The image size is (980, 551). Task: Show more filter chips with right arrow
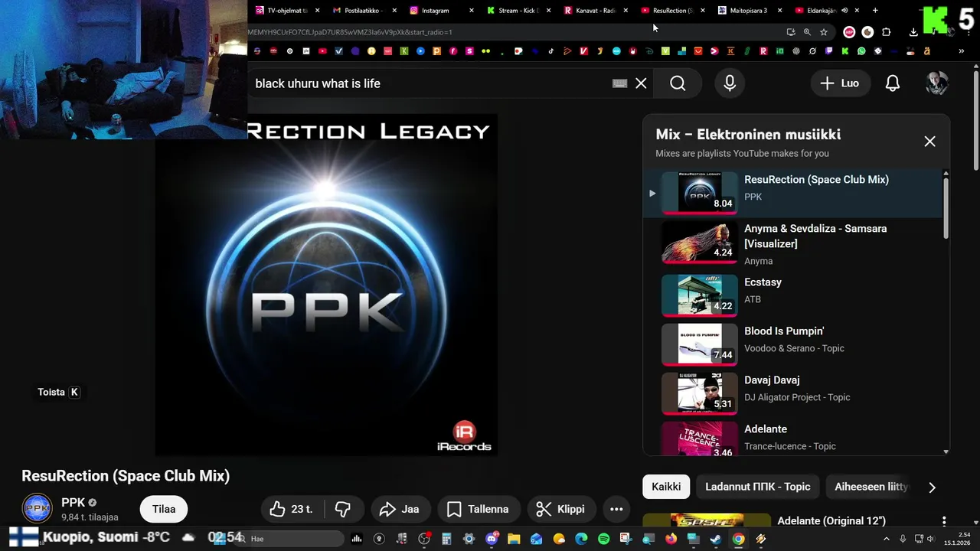coord(932,487)
